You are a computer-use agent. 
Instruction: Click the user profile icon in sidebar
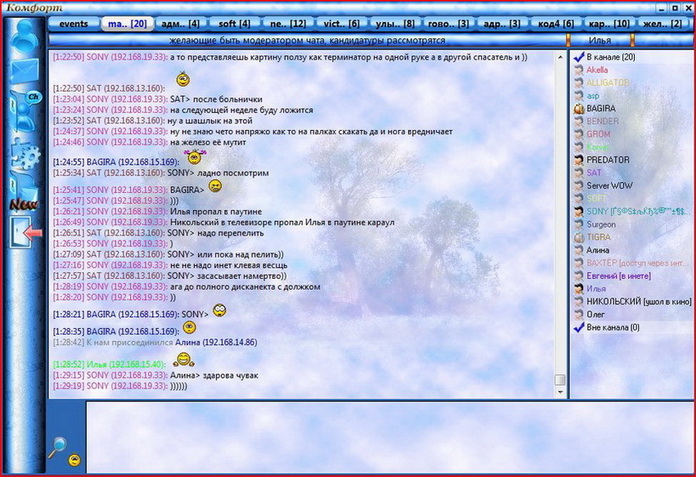pyautogui.click(x=22, y=35)
